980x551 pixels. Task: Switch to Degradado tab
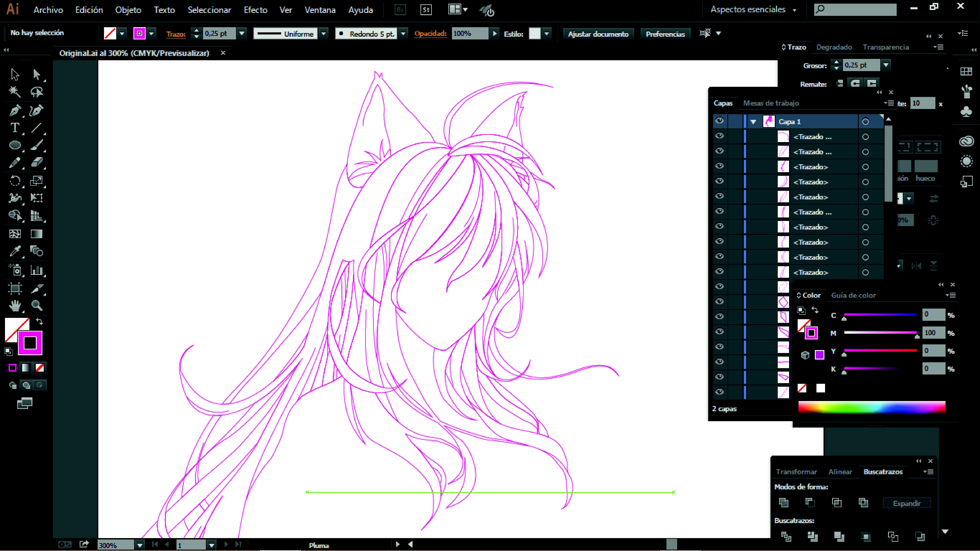(834, 47)
